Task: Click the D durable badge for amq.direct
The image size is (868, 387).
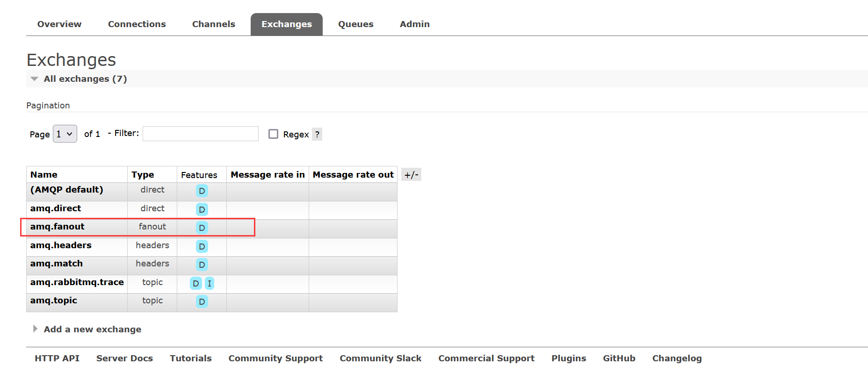Action: coord(202,209)
